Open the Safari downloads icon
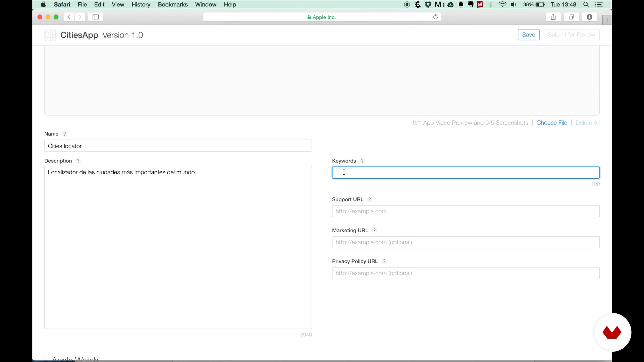Viewport: 644px width, 362px height. pos(589,17)
